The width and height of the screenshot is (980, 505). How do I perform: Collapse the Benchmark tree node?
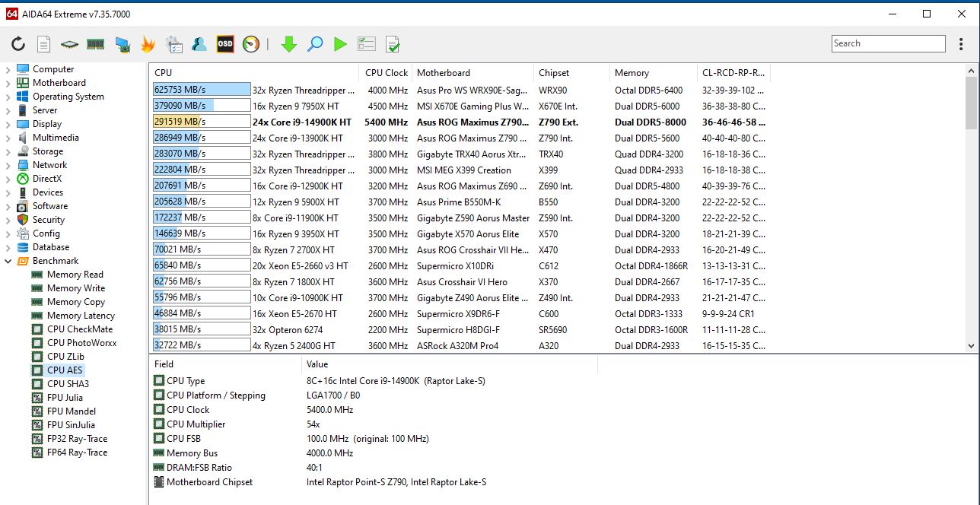[8, 261]
